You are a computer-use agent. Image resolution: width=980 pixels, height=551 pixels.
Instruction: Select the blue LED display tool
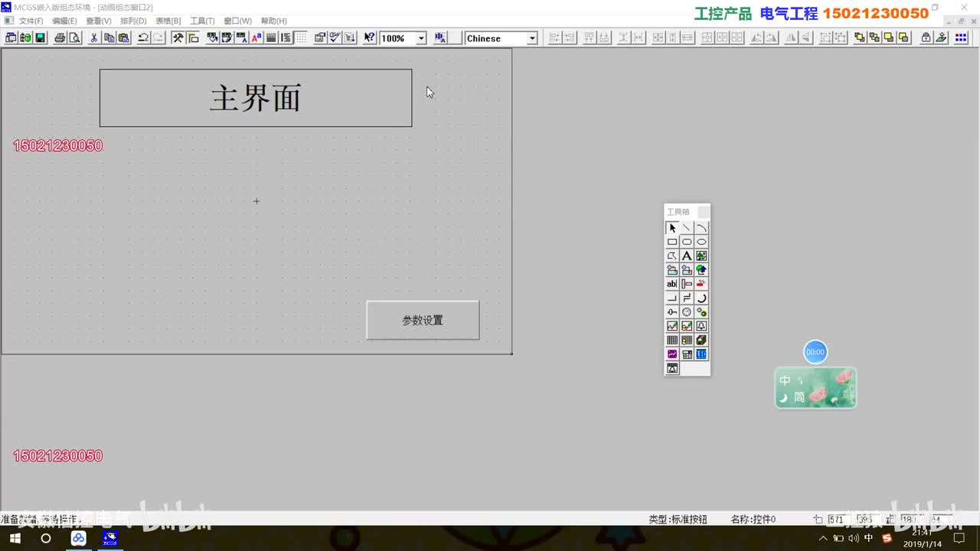coord(701,354)
